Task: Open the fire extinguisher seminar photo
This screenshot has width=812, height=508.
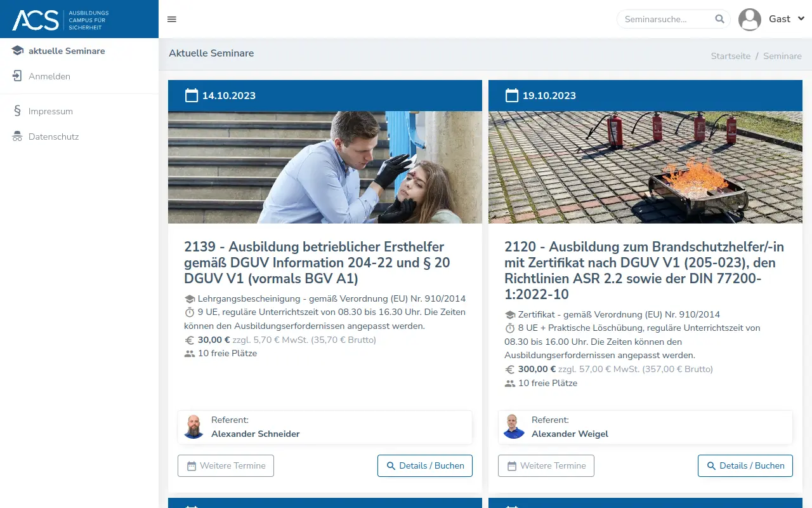Action: (645, 168)
